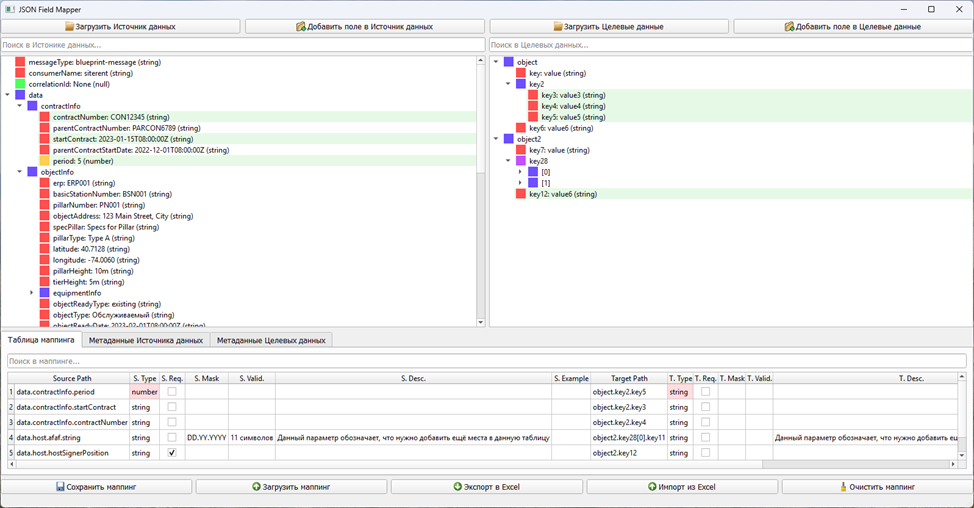Click red icon beside objectReadyType: existing

[x=44, y=304]
